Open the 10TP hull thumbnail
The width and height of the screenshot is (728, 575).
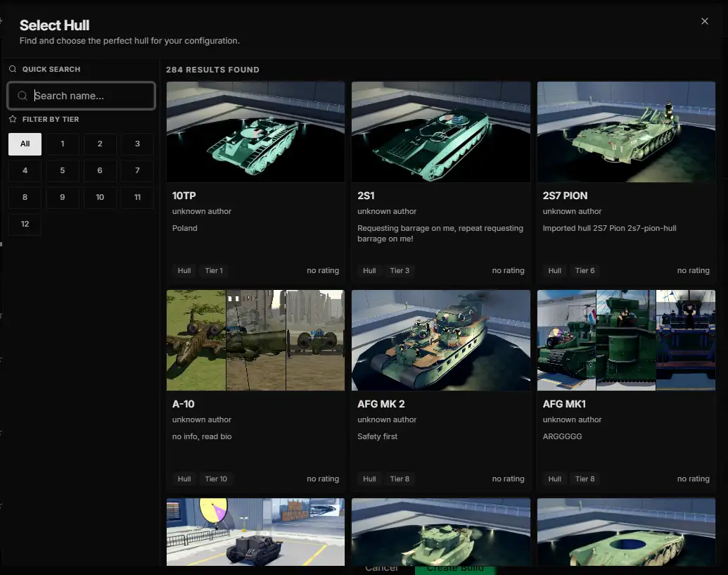coord(255,132)
